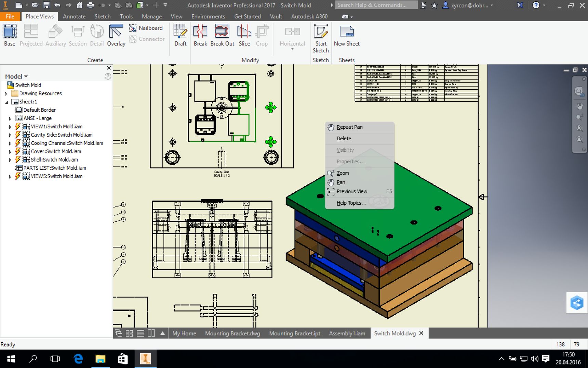Image resolution: width=588 pixels, height=368 pixels.
Task: Go to Home using house icon
Action: (x=79, y=5)
